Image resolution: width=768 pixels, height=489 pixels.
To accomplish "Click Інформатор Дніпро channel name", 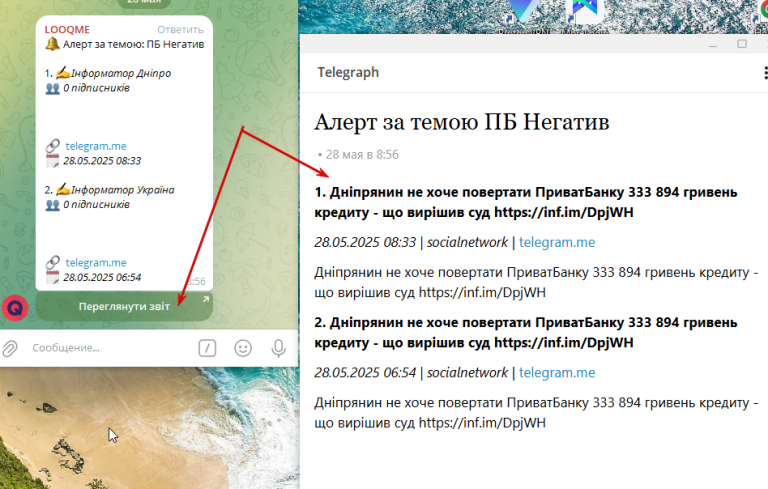I will [121, 73].
